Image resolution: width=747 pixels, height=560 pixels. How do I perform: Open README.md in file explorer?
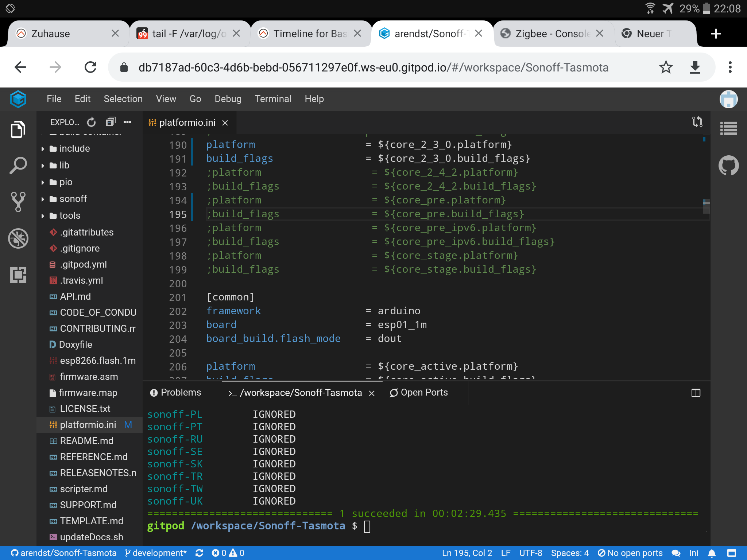point(86,441)
